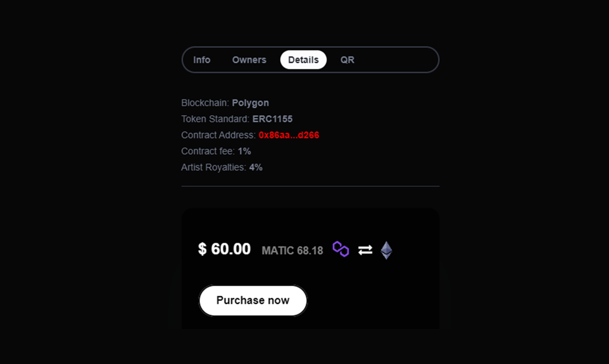The image size is (609, 364).
Task: Click the Artist Royalties 4% value
Action: 256,167
